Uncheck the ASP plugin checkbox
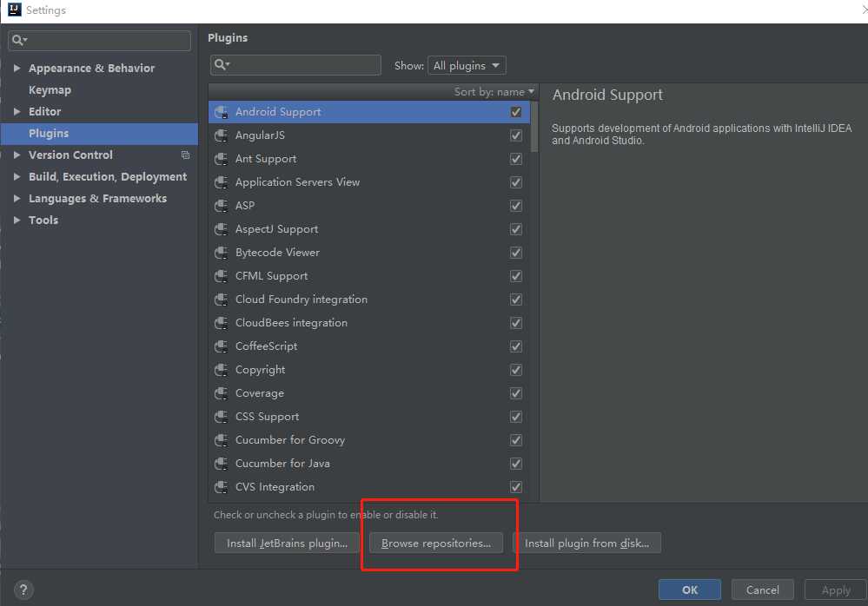 516,206
